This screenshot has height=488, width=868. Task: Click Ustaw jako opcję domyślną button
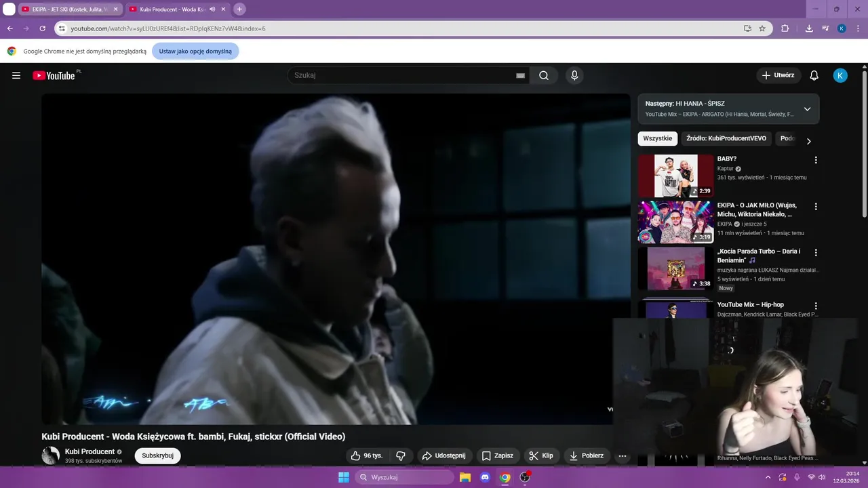tap(195, 51)
